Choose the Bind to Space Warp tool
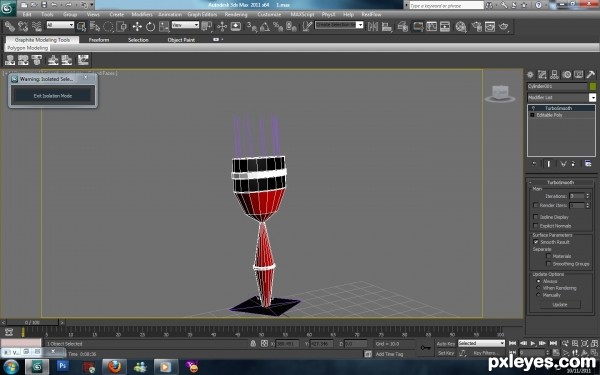The image size is (600, 375). click(x=37, y=26)
